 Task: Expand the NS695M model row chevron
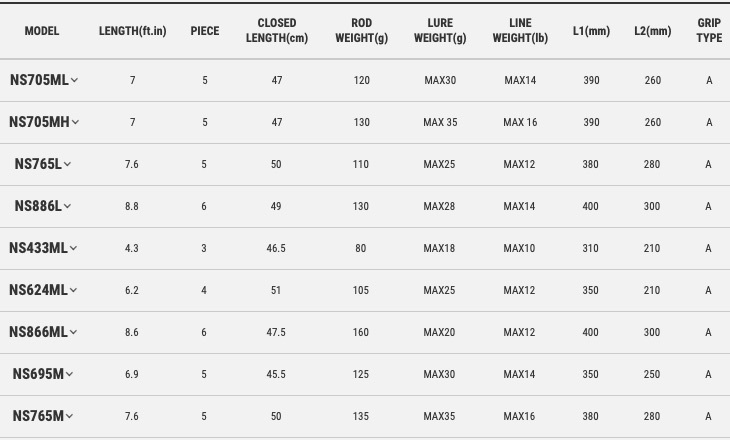(x=69, y=375)
